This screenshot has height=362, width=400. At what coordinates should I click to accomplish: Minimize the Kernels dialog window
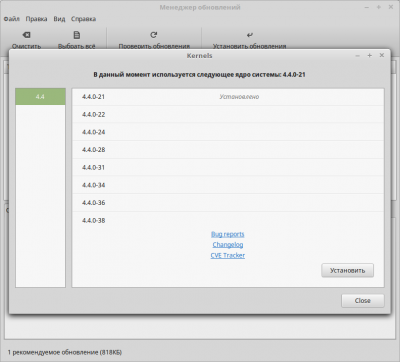tap(358, 56)
